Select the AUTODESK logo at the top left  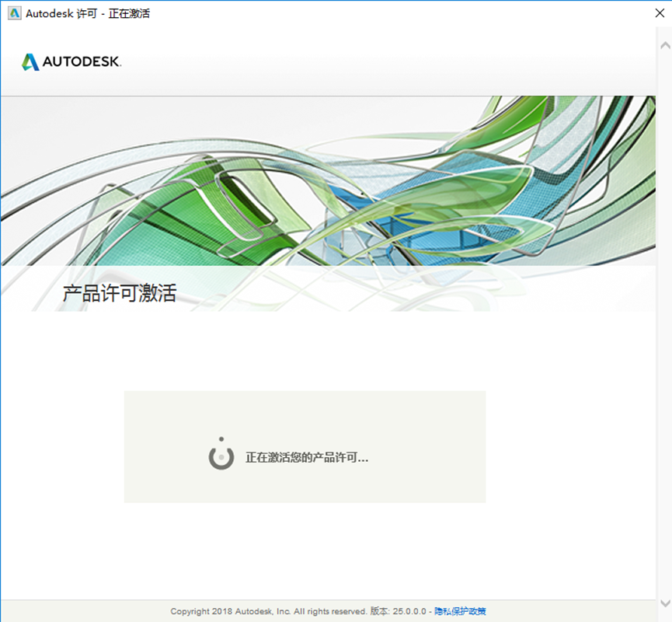click(x=71, y=61)
